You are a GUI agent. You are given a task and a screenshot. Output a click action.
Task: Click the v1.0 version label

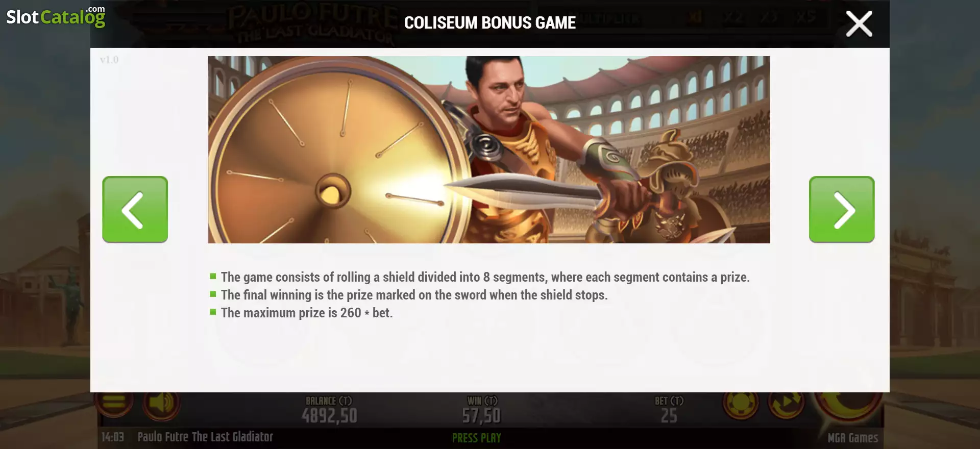click(109, 60)
